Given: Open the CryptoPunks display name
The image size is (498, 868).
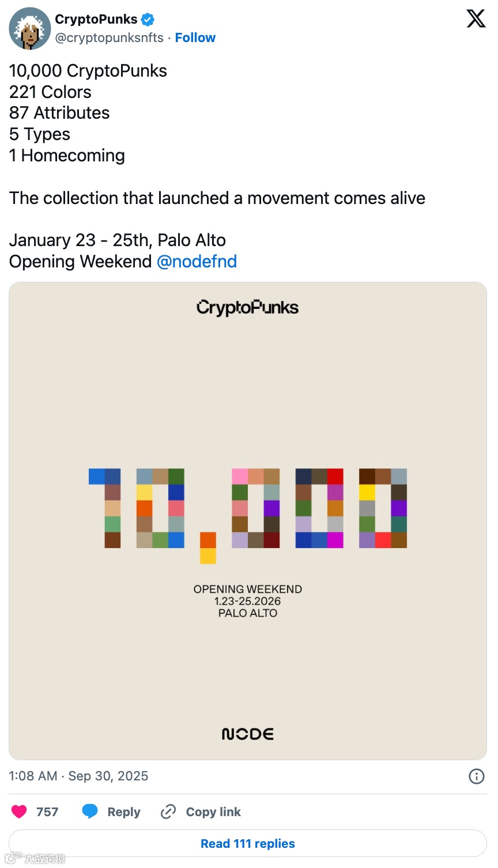Looking at the screenshot, I should point(96,20).
